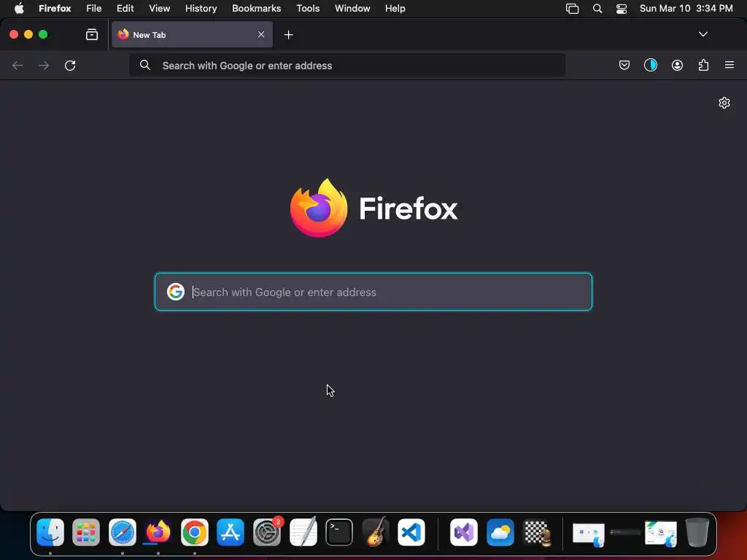Screen dimensions: 747x560
Task: Click the last minimized window thumbnail before Trash
Action: pos(661,533)
